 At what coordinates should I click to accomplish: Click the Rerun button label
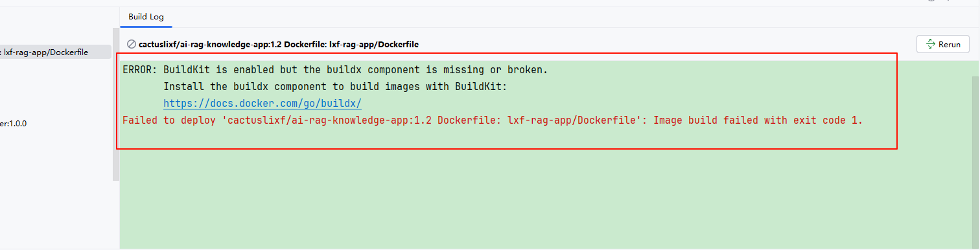[950, 45]
